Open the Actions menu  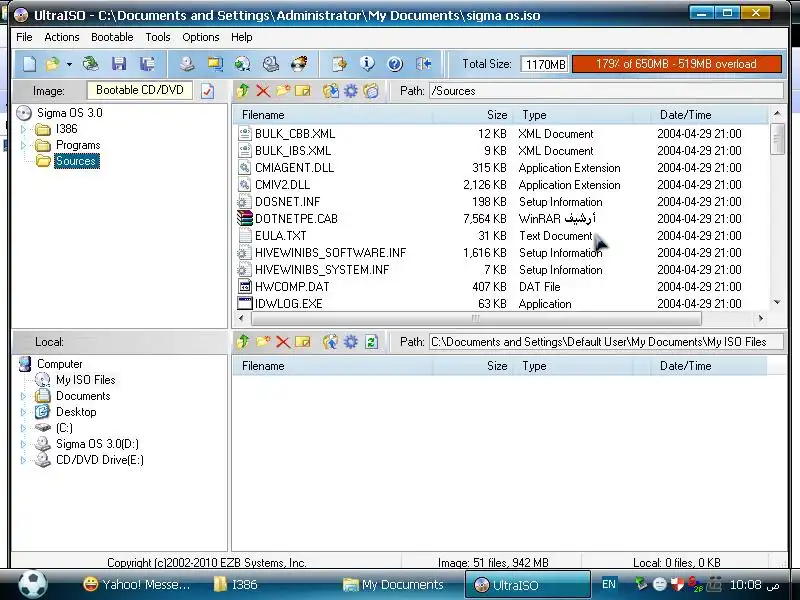(62, 37)
